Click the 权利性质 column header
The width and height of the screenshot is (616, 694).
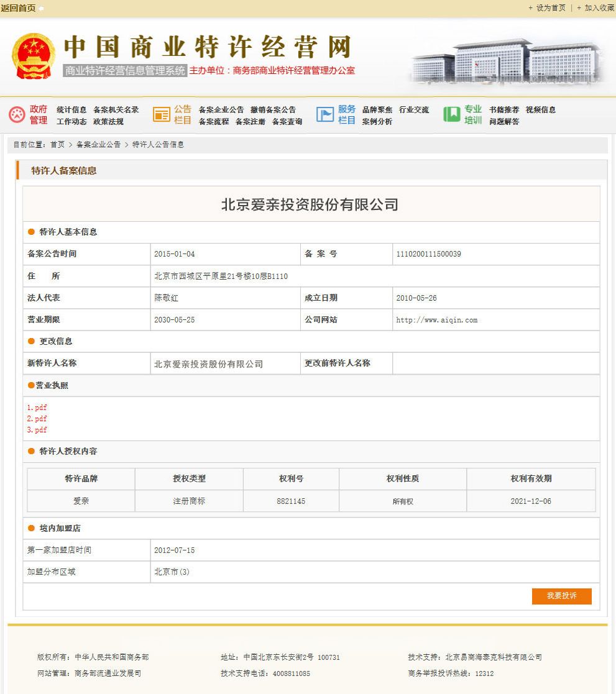point(403,478)
